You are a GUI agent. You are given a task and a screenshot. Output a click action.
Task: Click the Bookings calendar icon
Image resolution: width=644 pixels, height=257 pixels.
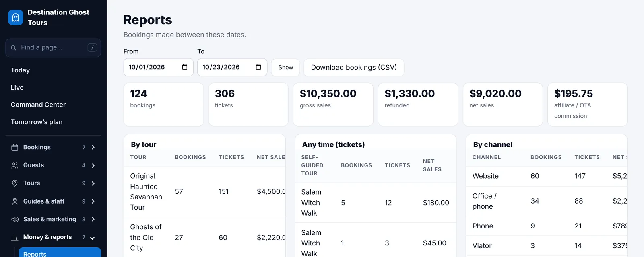coord(15,148)
